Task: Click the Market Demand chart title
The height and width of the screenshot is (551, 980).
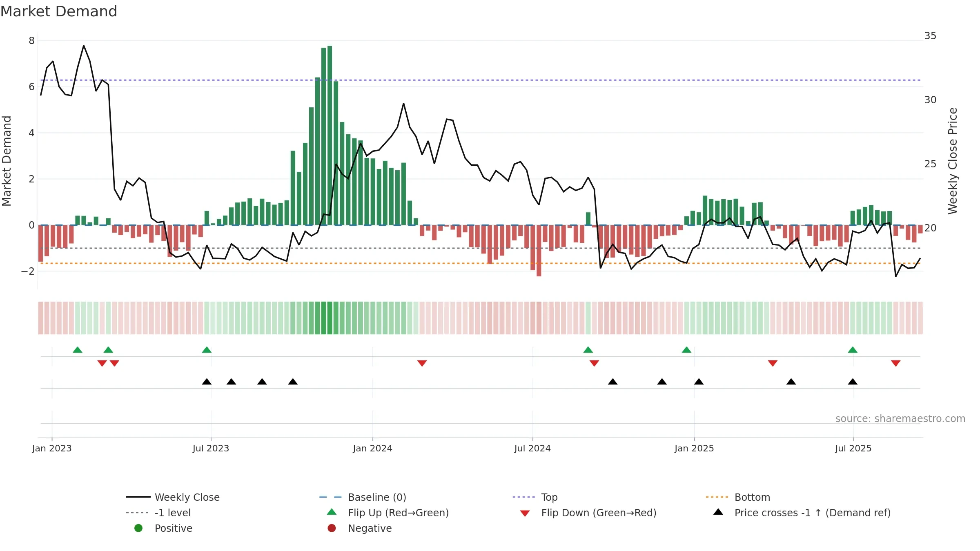Action: (x=59, y=11)
